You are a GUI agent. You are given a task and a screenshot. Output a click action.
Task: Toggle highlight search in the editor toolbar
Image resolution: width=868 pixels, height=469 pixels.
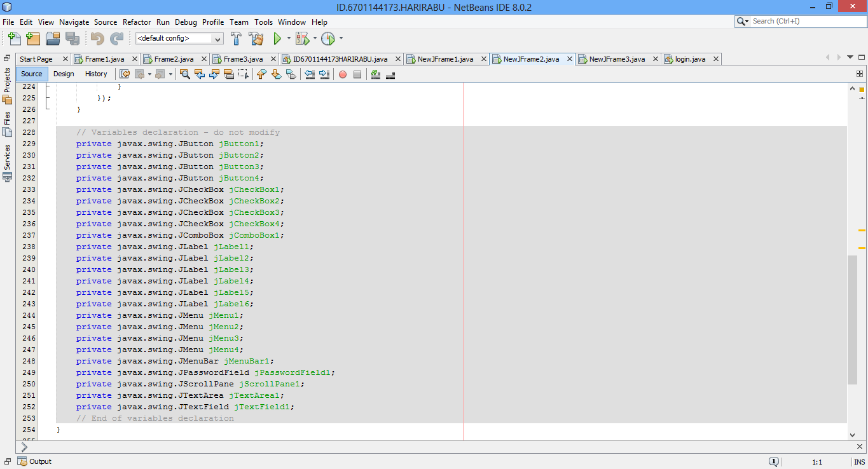(x=229, y=74)
